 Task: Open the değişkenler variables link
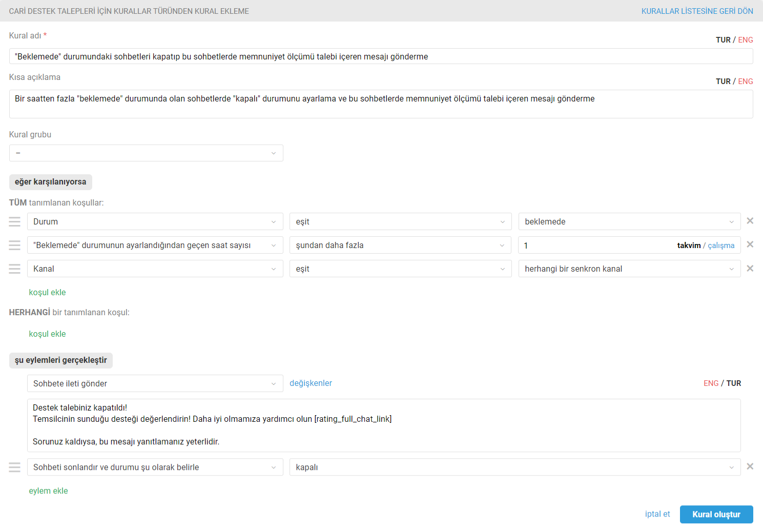[x=311, y=383]
